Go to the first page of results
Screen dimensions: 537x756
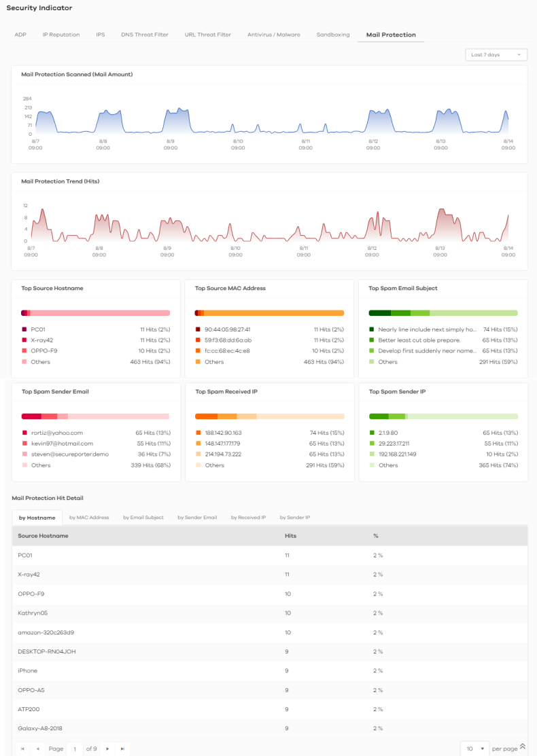tap(22, 749)
